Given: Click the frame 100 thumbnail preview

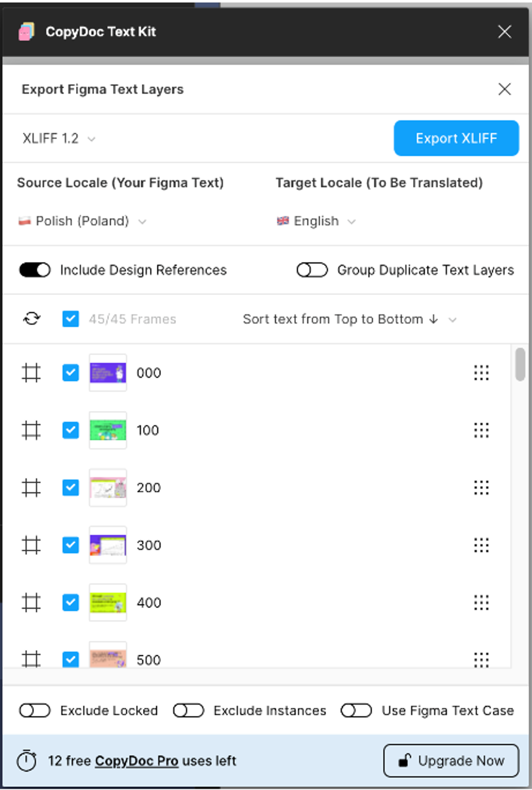Looking at the screenshot, I should (108, 430).
